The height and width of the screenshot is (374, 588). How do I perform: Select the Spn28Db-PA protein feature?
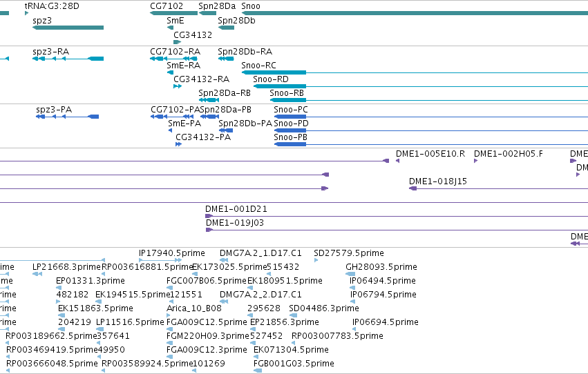click(x=226, y=130)
